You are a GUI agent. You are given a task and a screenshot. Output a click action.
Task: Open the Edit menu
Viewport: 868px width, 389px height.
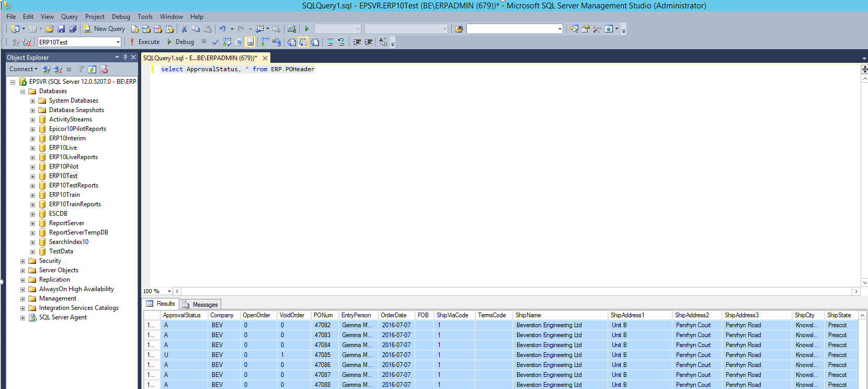click(28, 17)
